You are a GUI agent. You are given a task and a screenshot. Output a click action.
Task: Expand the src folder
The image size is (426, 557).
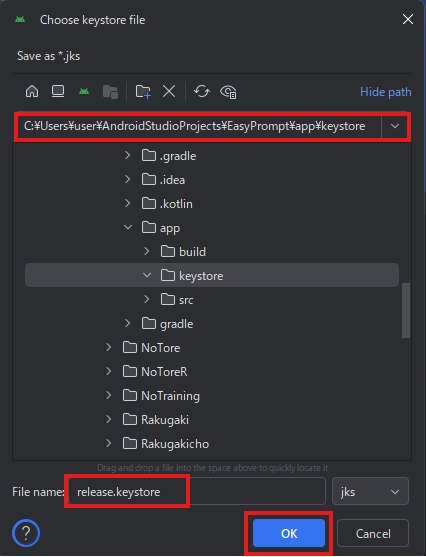point(146,299)
